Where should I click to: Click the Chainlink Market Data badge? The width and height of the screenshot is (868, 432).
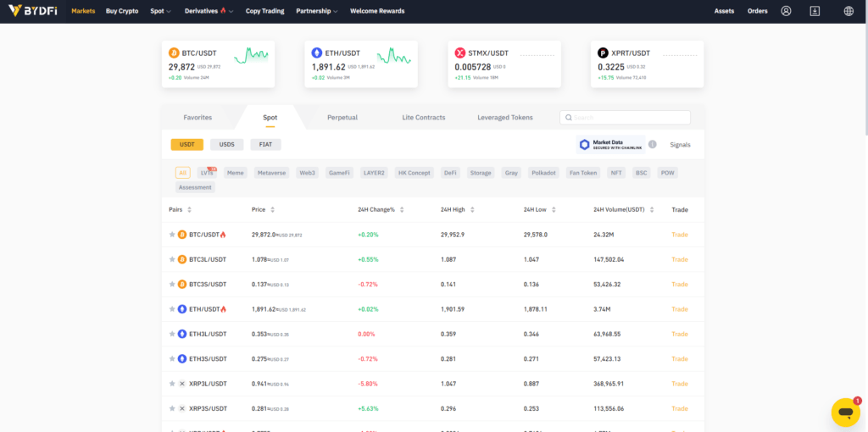pyautogui.click(x=610, y=145)
